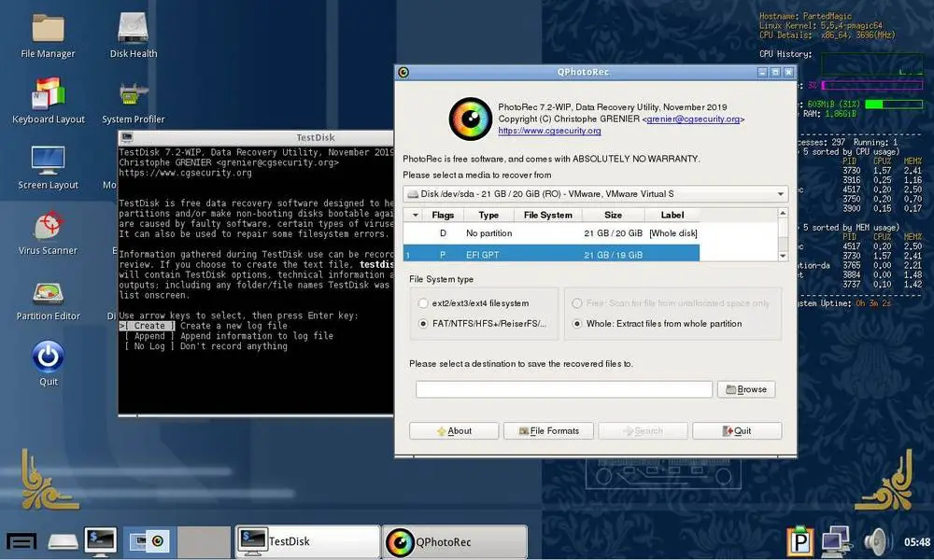Click the QPhotoRec title bar window icon
This screenshot has height=560, width=934.
pyautogui.click(x=403, y=72)
